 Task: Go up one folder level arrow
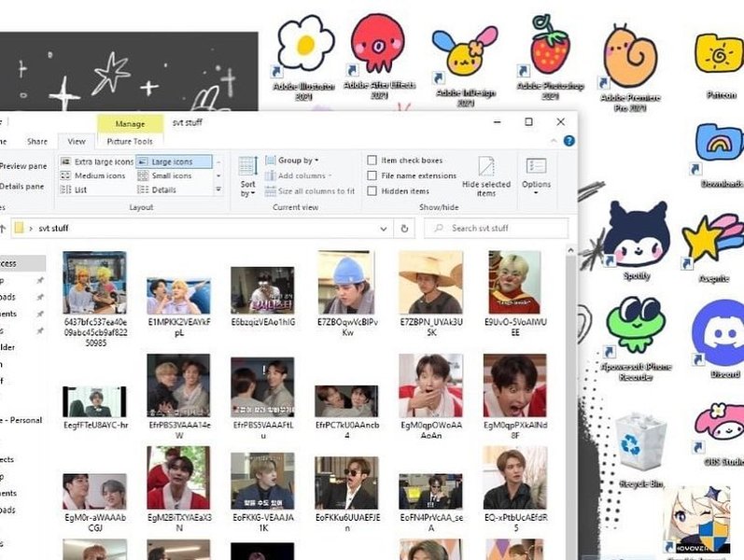point(3,229)
